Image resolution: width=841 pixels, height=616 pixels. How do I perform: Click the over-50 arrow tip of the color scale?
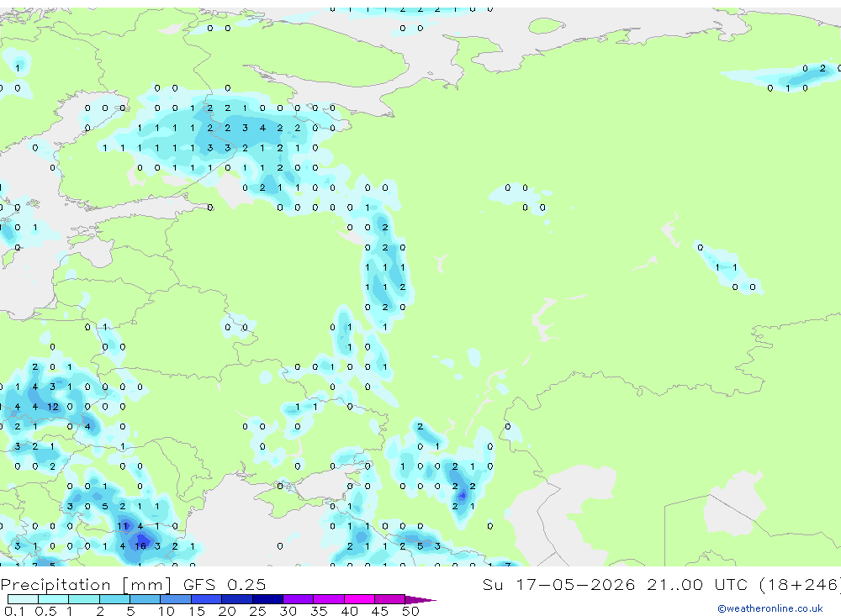421,599
